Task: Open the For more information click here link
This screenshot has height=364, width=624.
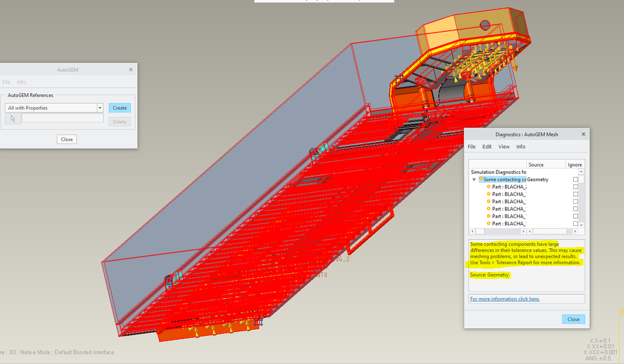Action: tap(504, 299)
